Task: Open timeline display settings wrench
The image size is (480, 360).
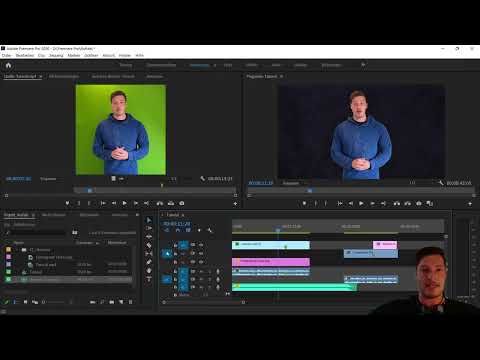Action: coord(210,230)
